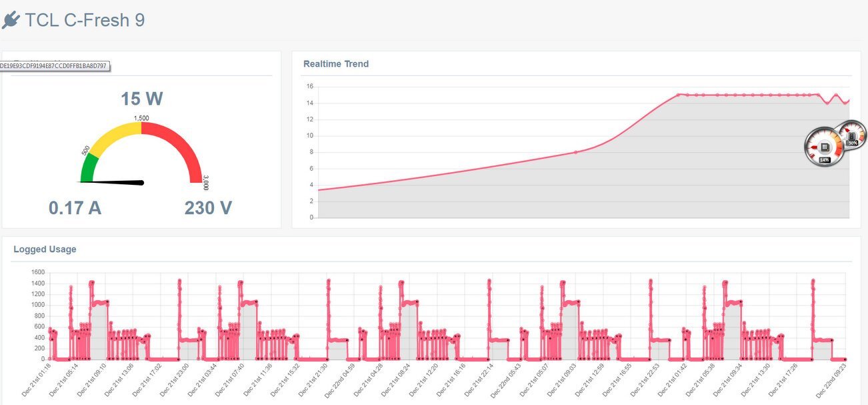Click the Realtime Trend panel heading
The width and height of the screenshot is (868, 405).
click(x=336, y=64)
